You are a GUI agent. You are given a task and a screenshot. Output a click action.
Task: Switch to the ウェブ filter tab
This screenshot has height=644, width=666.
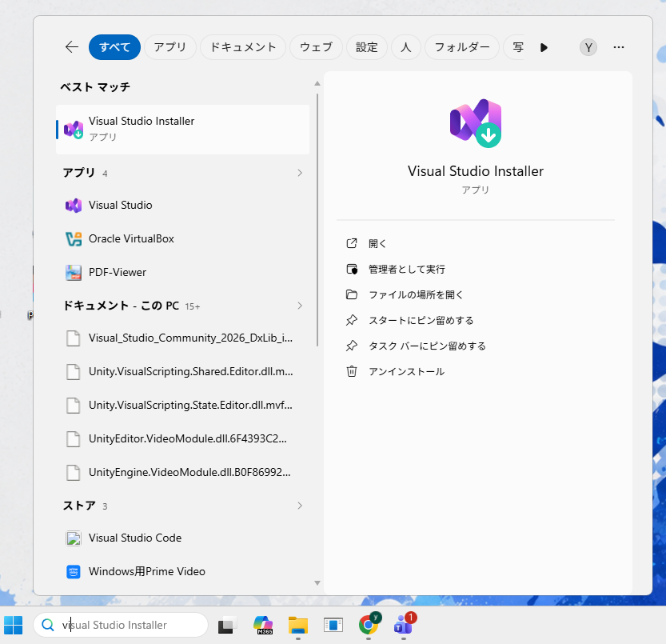coord(316,47)
